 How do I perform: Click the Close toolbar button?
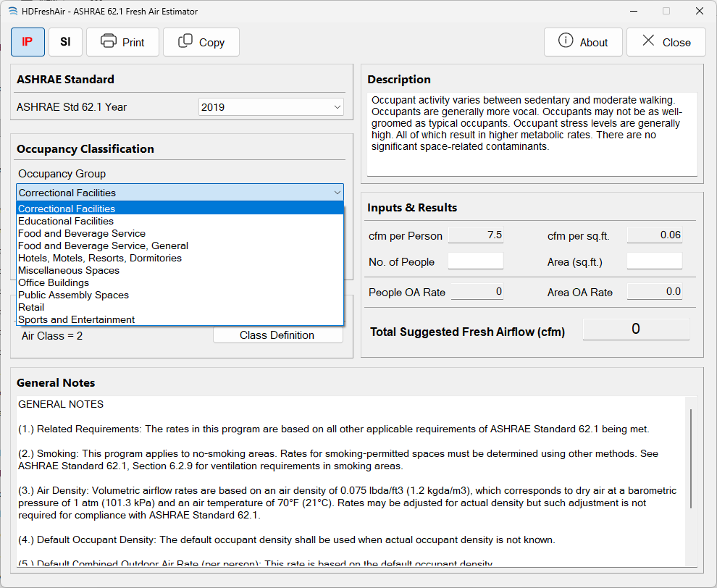[666, 42]
